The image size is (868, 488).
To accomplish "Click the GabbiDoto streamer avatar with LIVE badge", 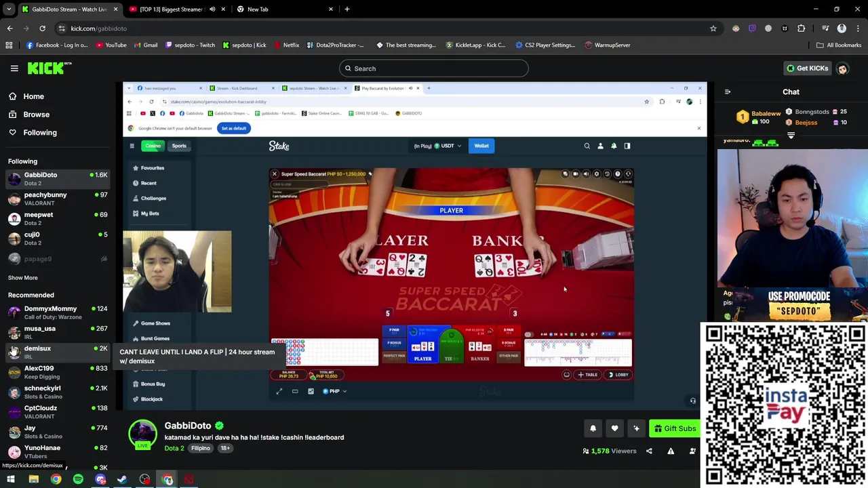I will click(x=143, y=434).
